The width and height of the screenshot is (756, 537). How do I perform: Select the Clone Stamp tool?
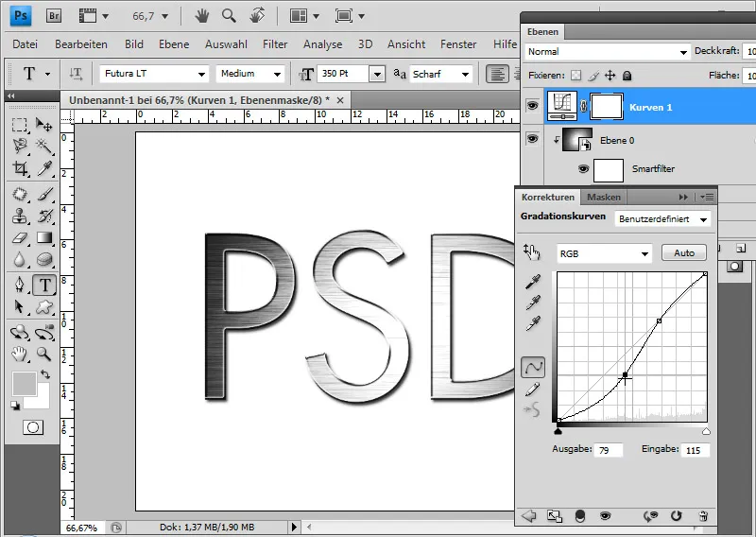[x=19, y=217]
